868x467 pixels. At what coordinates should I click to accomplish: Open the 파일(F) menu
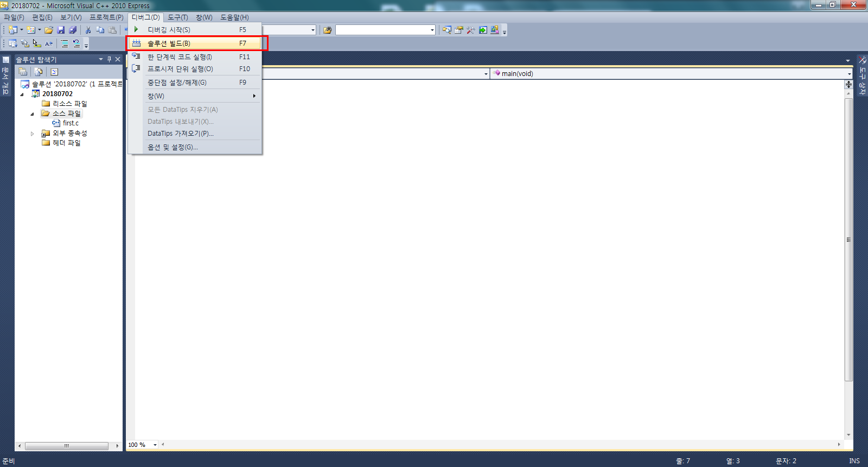click(x=14, y=17)
